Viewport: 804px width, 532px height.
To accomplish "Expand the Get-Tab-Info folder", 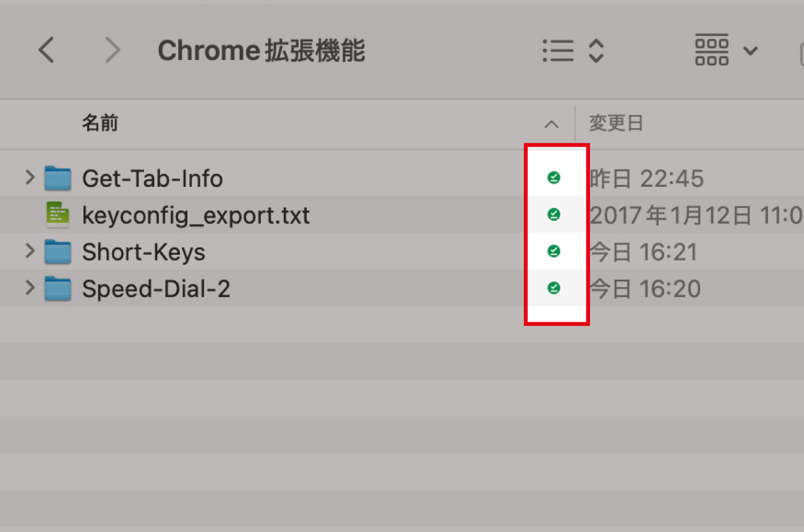I will [x=29, y=178].
